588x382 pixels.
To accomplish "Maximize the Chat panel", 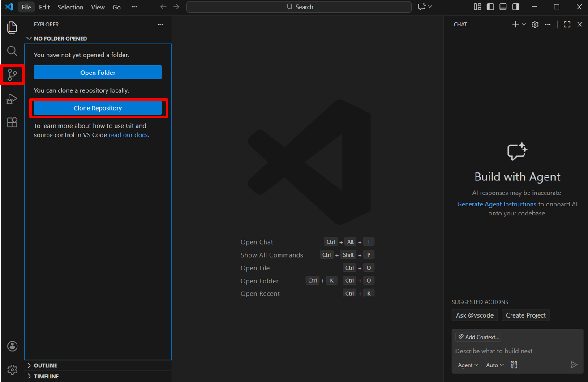I will coord(567,25).
